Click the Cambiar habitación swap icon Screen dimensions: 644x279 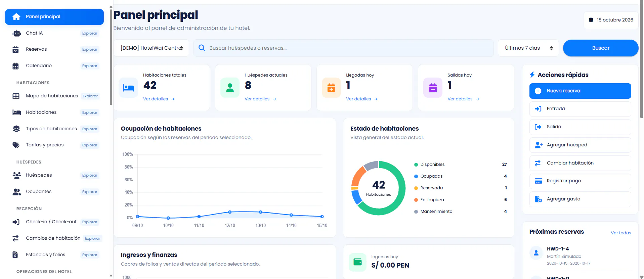tap(538, 163)
